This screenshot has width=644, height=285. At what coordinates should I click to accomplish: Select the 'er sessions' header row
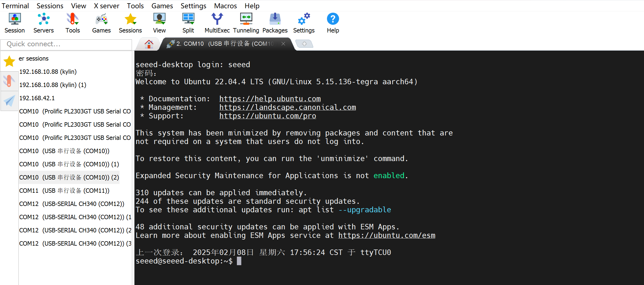tap(34, 58)
